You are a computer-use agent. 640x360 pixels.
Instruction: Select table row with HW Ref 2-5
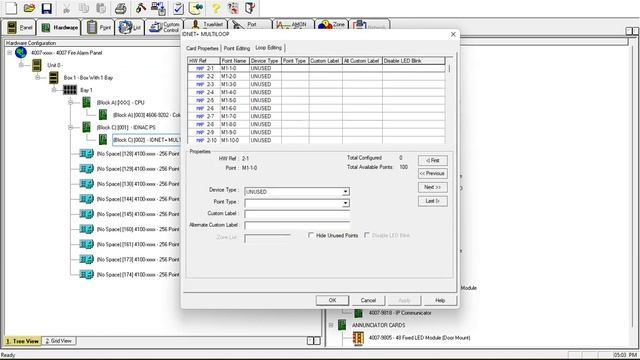coord(316,100)
